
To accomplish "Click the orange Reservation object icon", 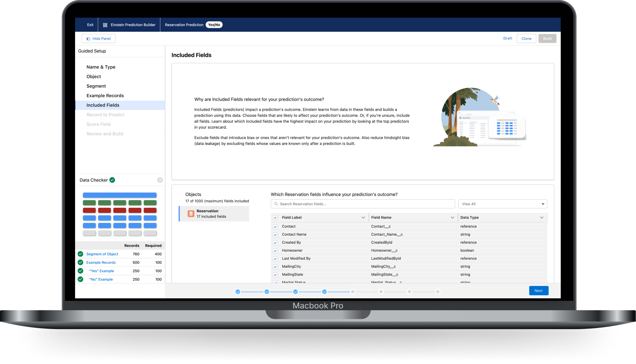I will pyautogui.click(x=191, y=213).
